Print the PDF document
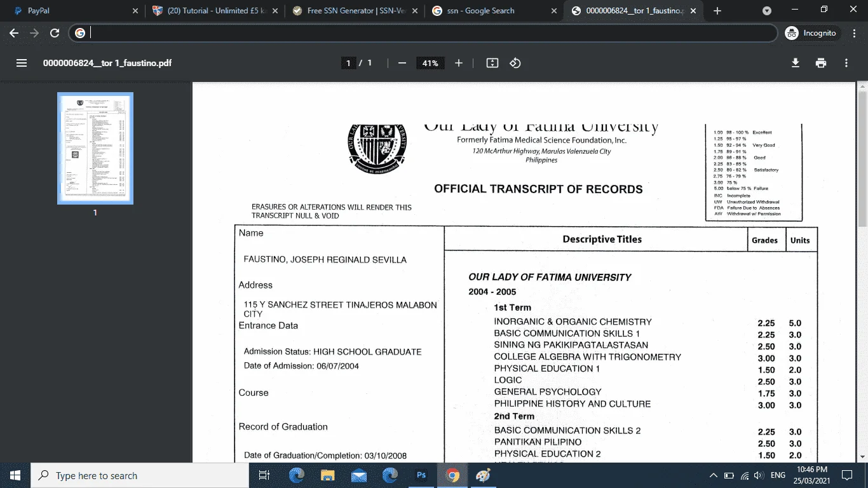Image resolution: width=868 pixels, height=488 pixels. [821, 63]
